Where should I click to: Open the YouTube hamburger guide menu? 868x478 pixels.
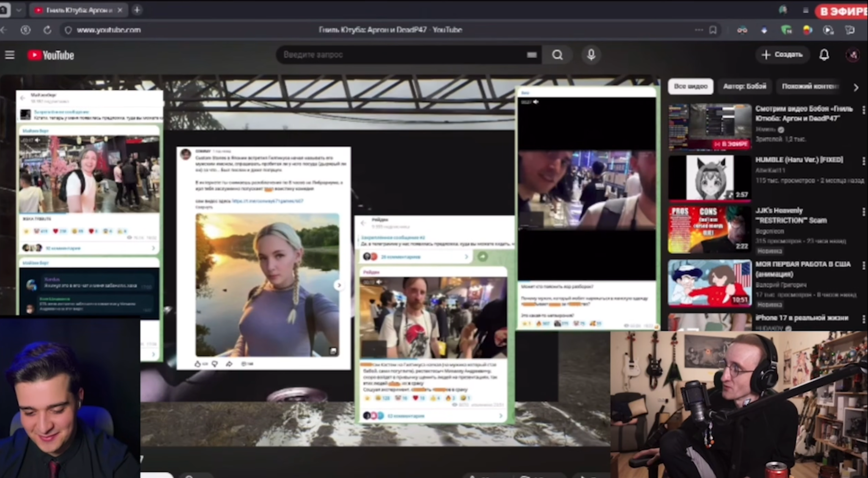[10, 55]
